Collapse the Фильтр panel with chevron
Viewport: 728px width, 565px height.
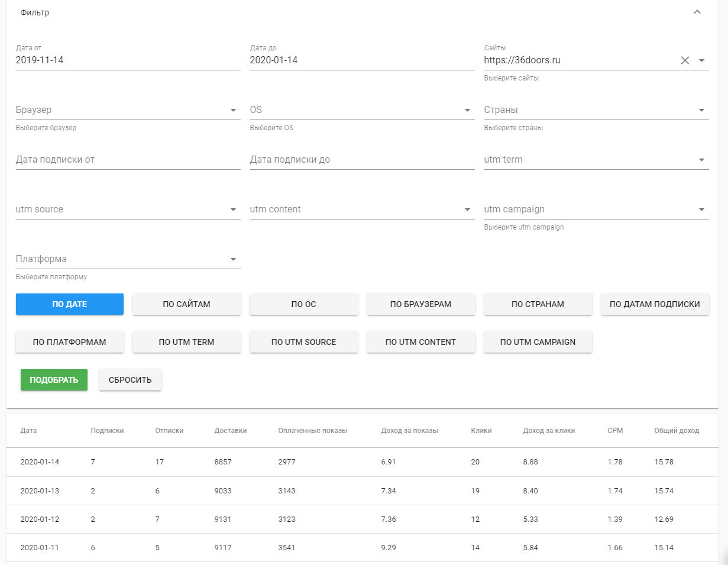tap(697, 12)
